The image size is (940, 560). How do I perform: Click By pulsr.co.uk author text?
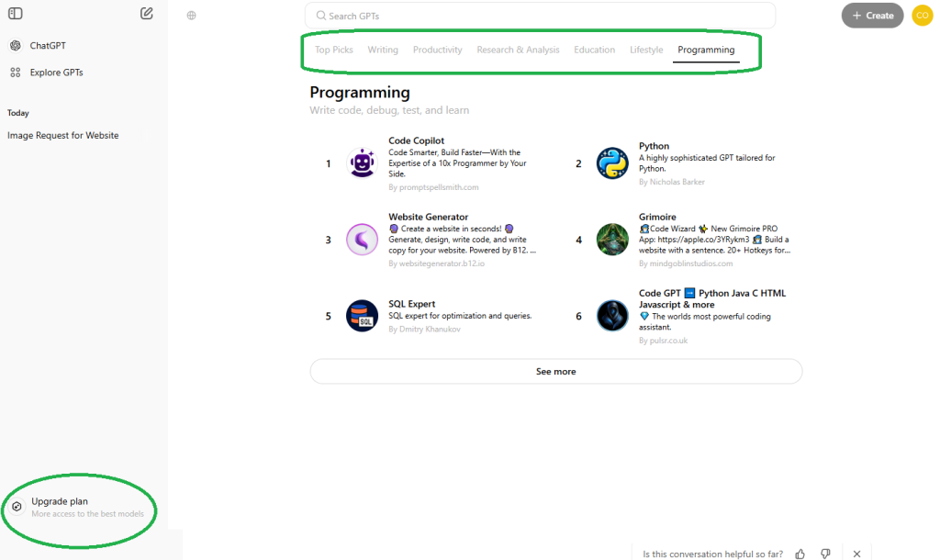(x=663, y=340)
